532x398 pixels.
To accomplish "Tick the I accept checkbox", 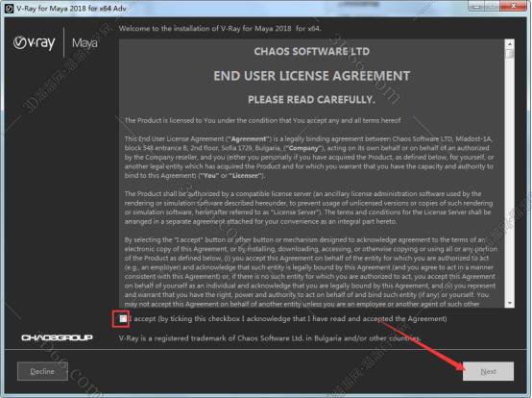I will pyautogui.click(x=123, y=318).
